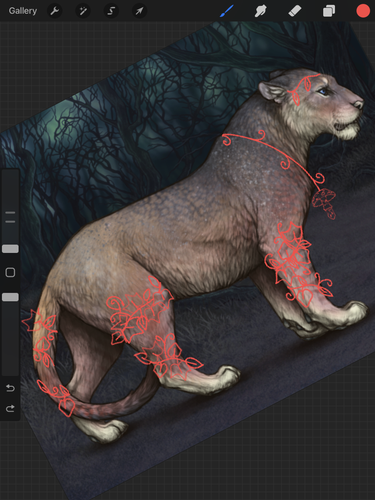The width and height of the screenshot is (375, 500).
Task: Activate the Transform arrow tool
Action: pyautogui.click(x=139, y=11)
